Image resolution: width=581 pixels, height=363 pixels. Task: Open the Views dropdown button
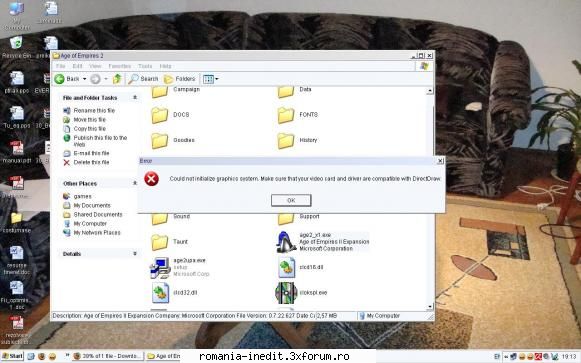click(211, 79)
